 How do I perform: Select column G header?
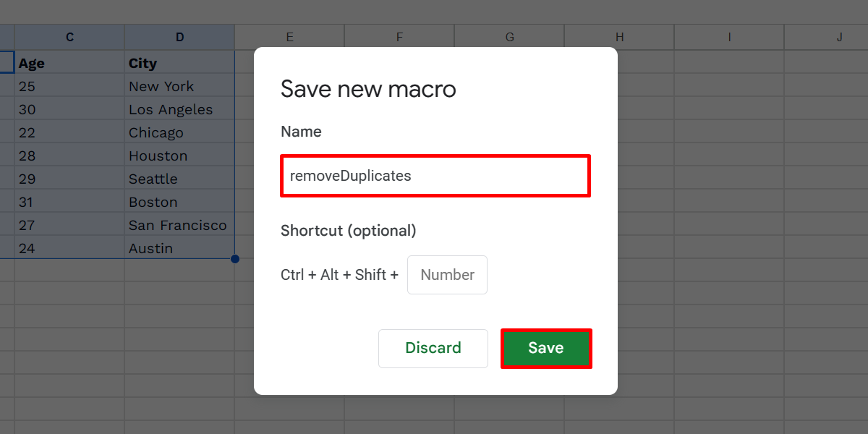[509, 37]
